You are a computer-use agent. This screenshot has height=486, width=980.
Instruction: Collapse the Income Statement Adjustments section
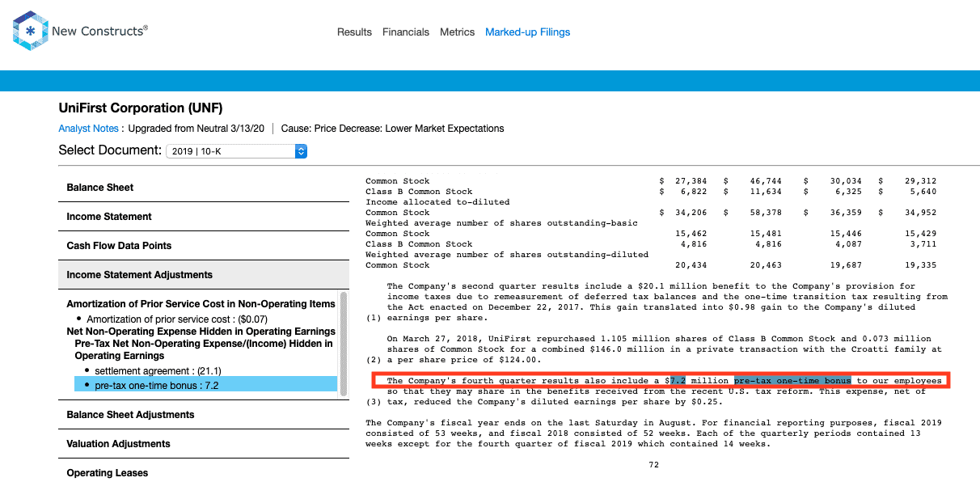click(204, 275)
